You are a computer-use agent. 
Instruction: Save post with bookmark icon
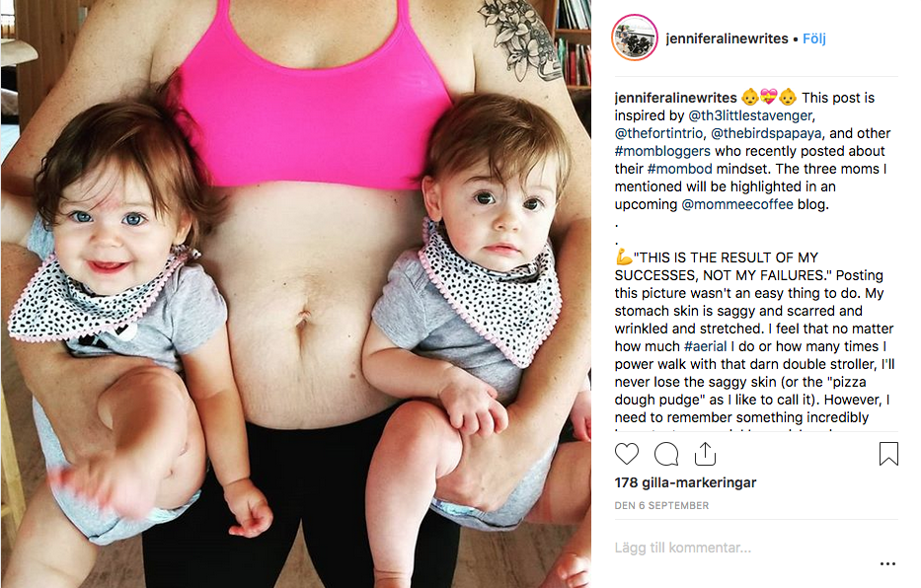[888, 454]
